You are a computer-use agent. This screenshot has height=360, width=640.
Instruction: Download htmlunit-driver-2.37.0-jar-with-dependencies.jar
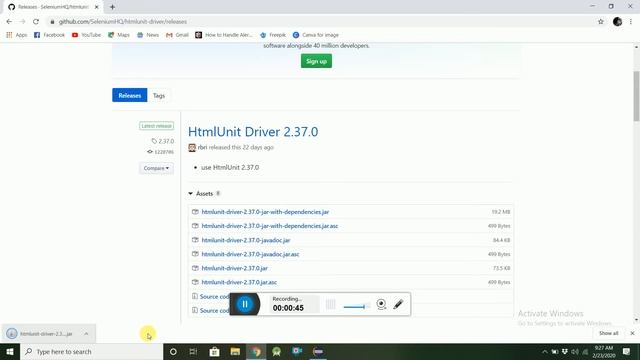click(265, 212)
